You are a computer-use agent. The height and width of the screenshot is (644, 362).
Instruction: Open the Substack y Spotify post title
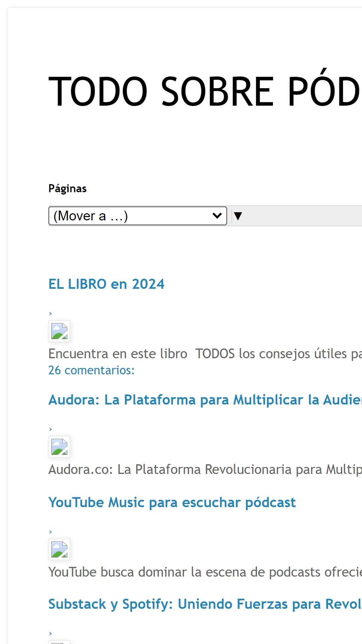[x=205, y=604]
